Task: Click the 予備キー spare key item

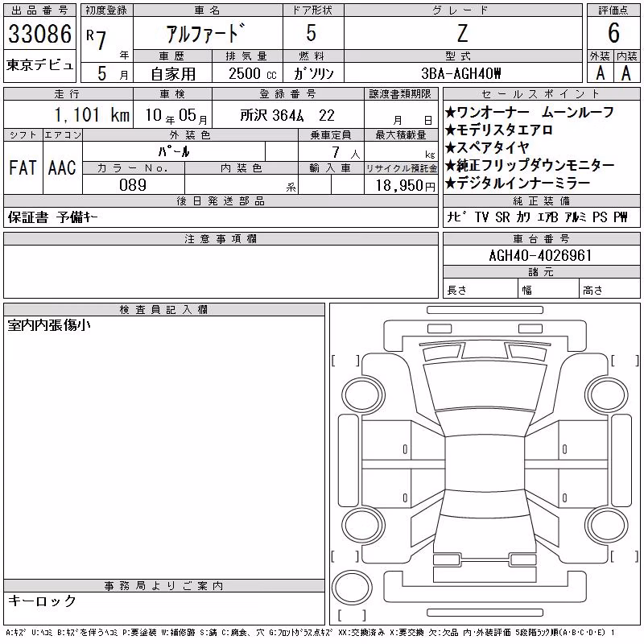Action: pyautogui.click(x=77, y=217)
